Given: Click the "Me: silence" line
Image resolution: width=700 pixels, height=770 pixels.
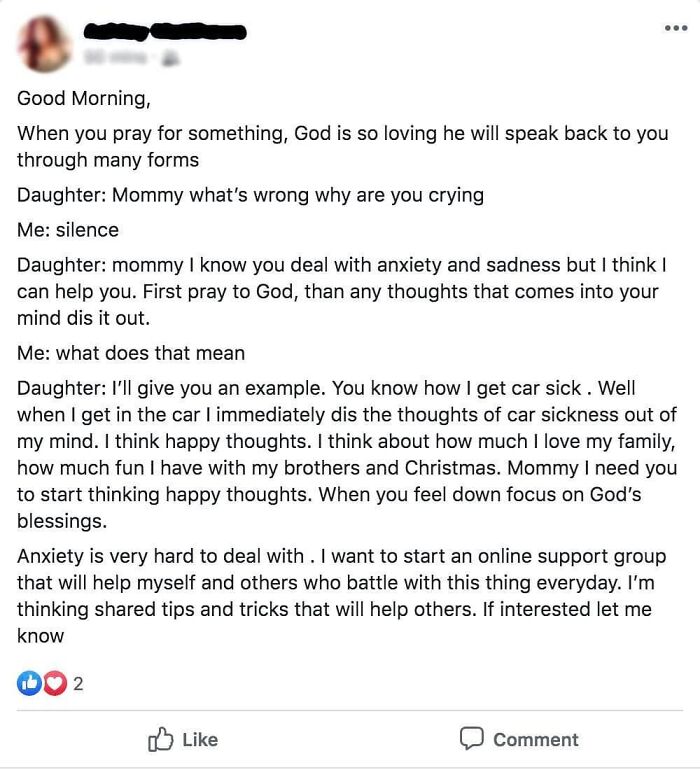Looking at the screenshot, I should [68, 230].
